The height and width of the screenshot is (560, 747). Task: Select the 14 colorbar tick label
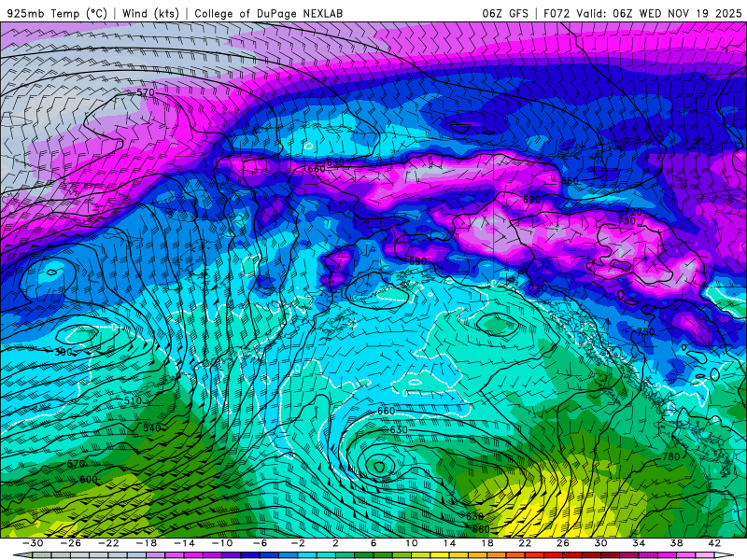click(449, 543)
